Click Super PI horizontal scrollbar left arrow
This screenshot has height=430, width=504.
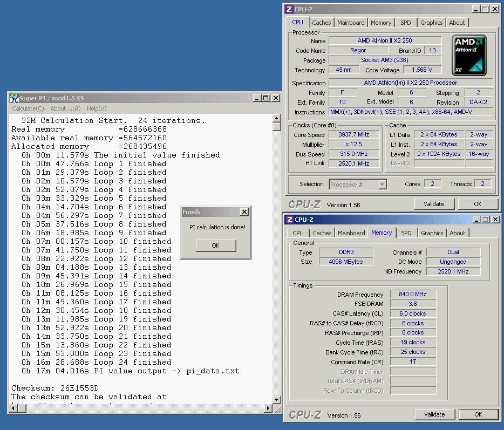(13, 408)
